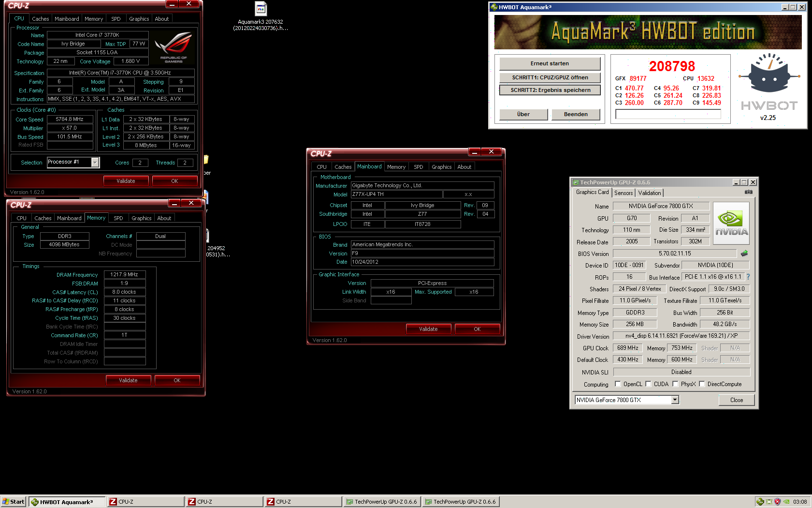Enable the DirectCompute checkbox
Viewport: 812px width, 508px height.
point(702,384)
